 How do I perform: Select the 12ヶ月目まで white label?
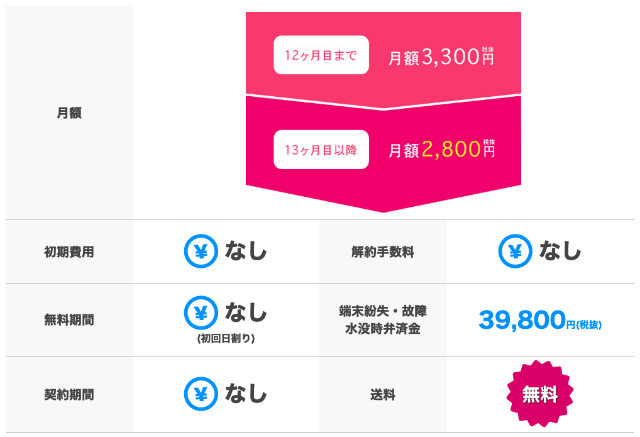coord(321,55)
